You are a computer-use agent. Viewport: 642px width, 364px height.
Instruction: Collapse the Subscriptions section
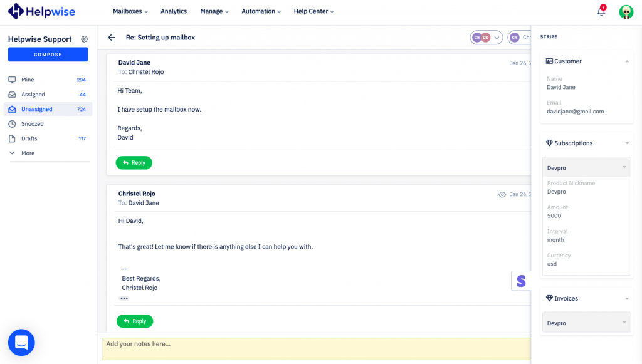(627, 143)
